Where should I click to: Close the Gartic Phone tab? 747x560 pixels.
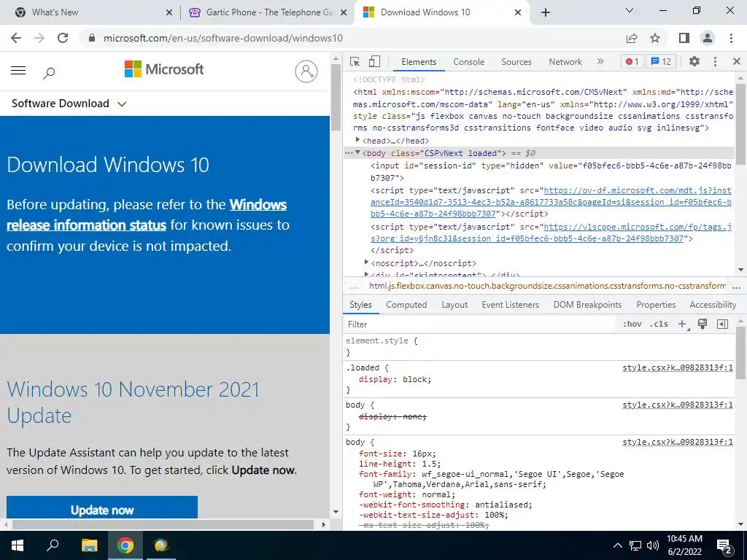[344, 12]
